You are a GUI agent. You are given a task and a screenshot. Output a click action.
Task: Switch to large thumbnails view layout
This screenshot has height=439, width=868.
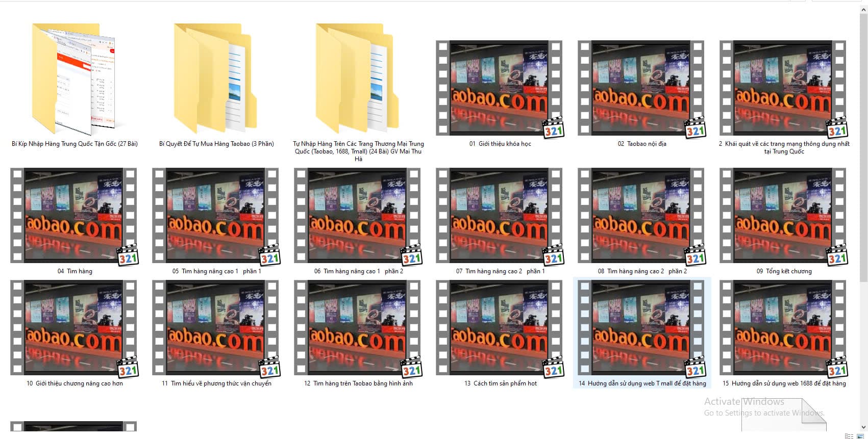click(861, 436)
